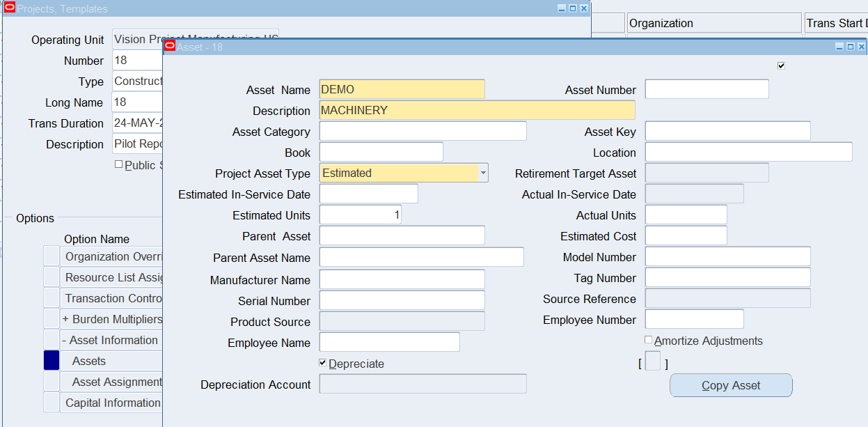Toggle the Depreciate checkbox
Image resolution: width=868 pixels, height=427 pixels.
[x=323, y=363]
